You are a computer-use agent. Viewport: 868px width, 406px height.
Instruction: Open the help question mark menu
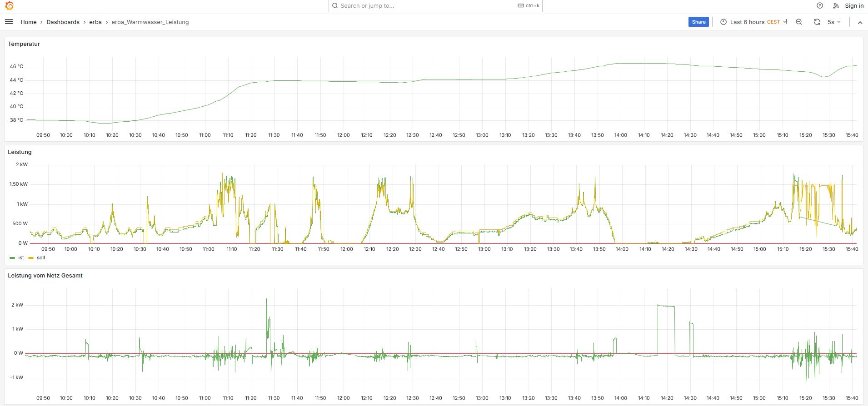click(820, 6)
